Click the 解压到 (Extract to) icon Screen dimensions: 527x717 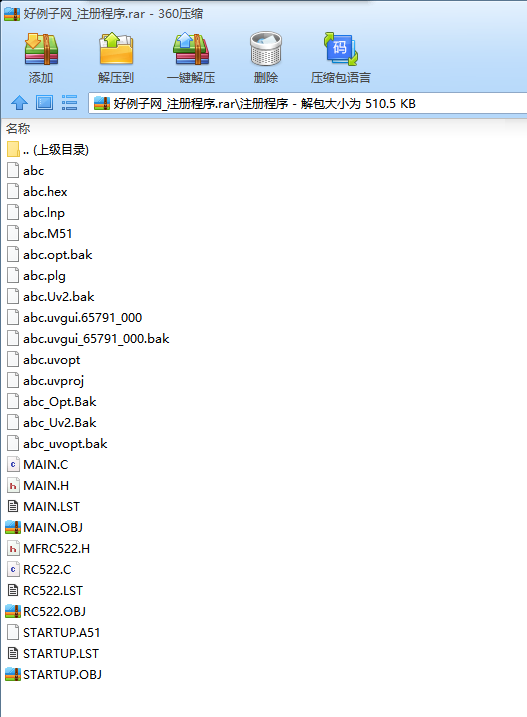(x=116, y=49)
